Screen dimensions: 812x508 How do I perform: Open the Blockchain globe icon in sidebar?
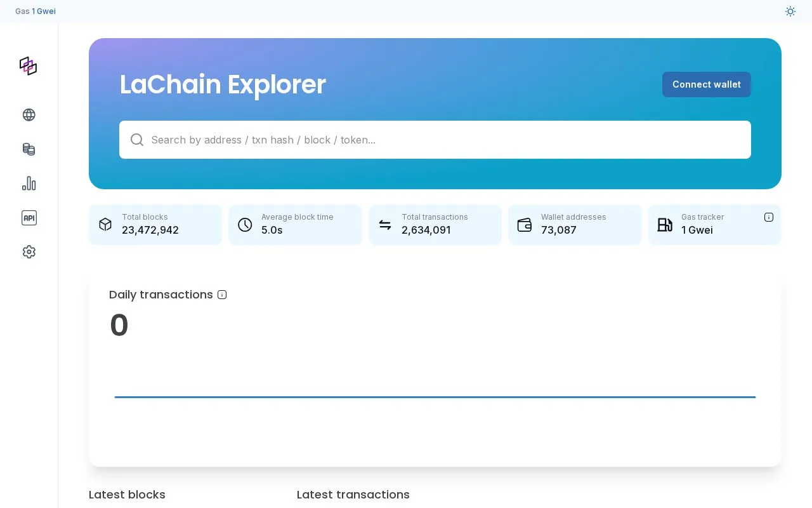(29, 115)
